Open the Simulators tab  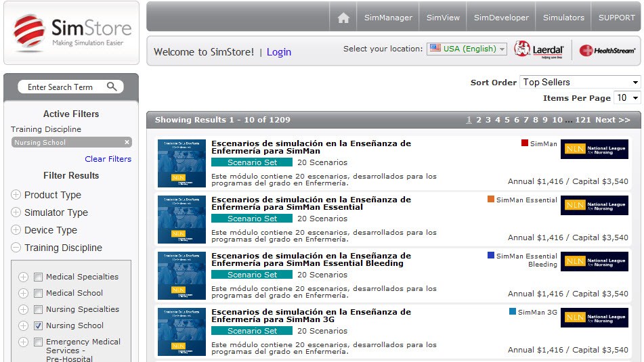coord(563,18)
